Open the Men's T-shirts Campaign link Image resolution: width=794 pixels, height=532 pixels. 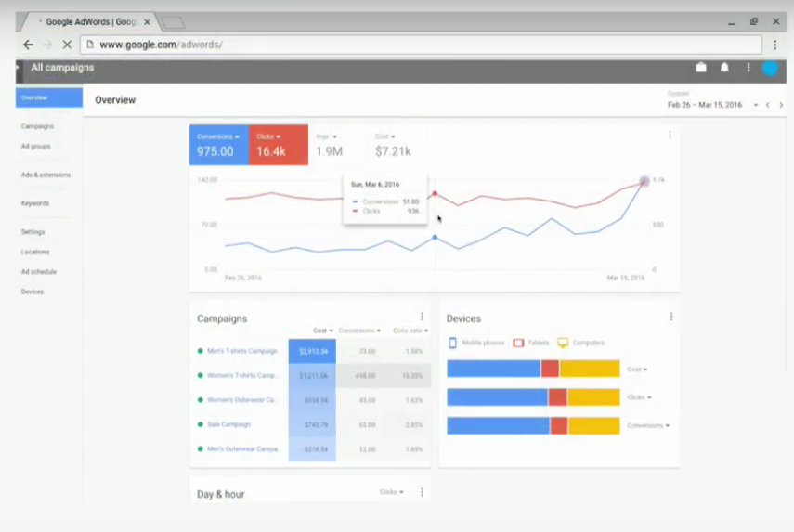point(242,351)
